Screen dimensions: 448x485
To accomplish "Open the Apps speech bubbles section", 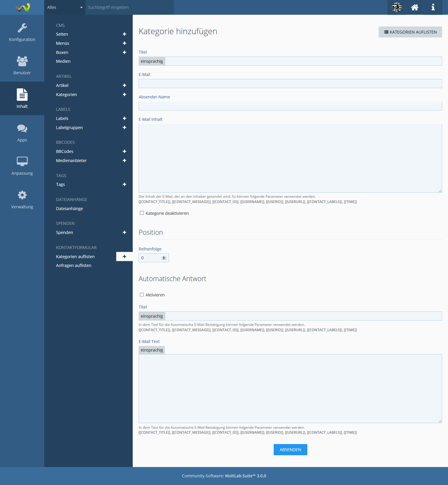I will point(22,132).
